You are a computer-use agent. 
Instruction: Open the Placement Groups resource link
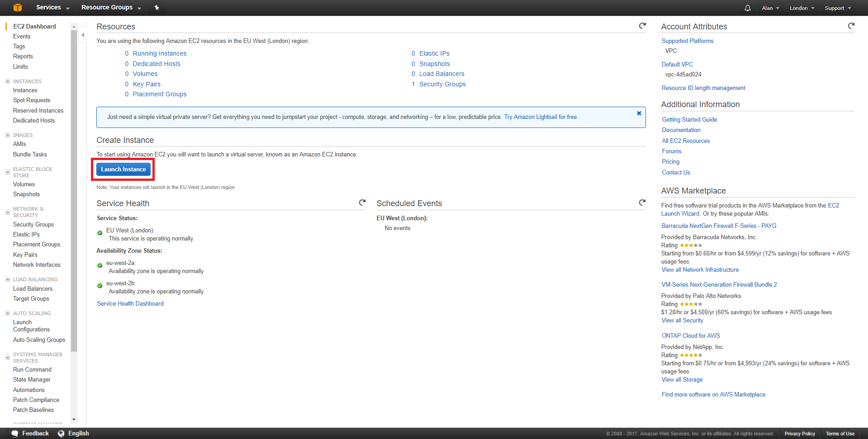point(160,94)
